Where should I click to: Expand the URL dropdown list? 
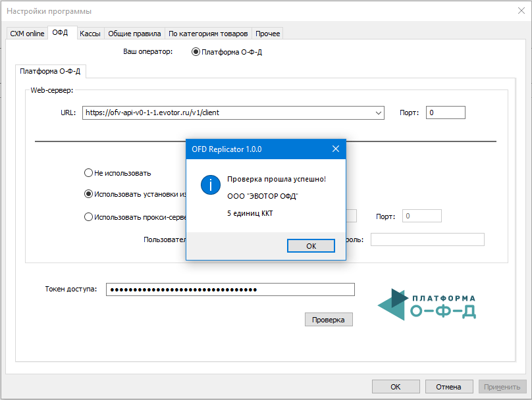[x=379, y=113]
